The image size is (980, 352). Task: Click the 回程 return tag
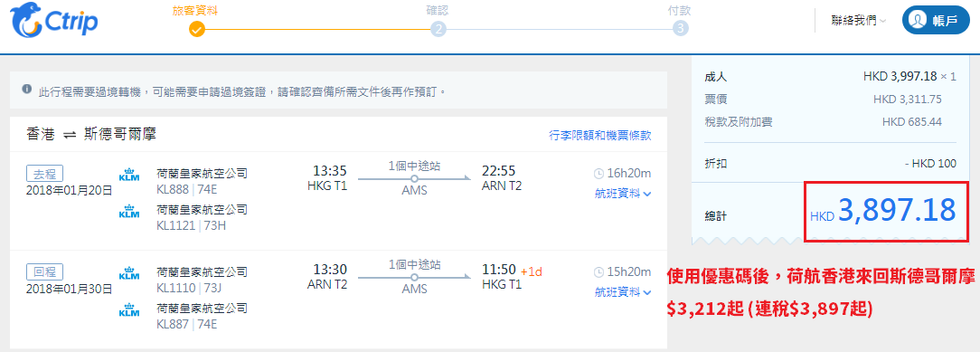tap(44, 272)
